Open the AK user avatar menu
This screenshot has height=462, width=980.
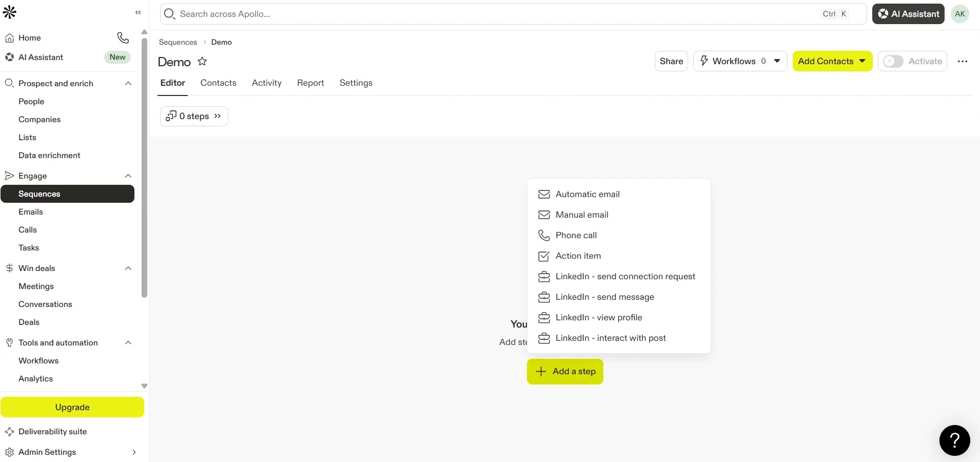tap(959, 14)
